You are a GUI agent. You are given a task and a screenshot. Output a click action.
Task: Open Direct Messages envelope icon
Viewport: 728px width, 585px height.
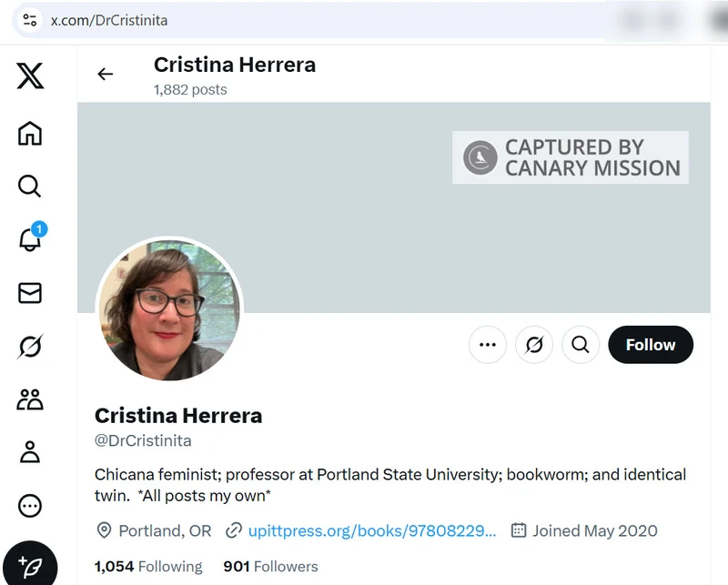tap(29, 293)
